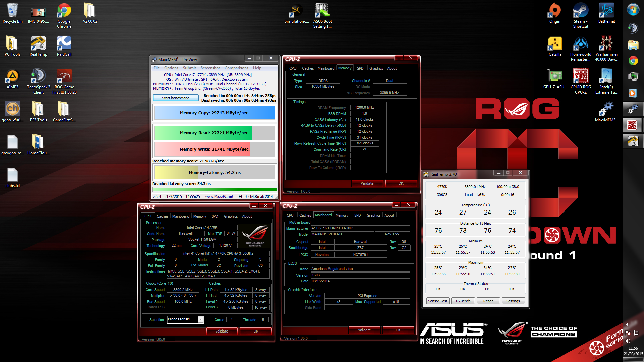Viewport: 644px width, 362px height.
Task: Open the ROG GameFirst III shortcut
Action: tap(64, 81)
